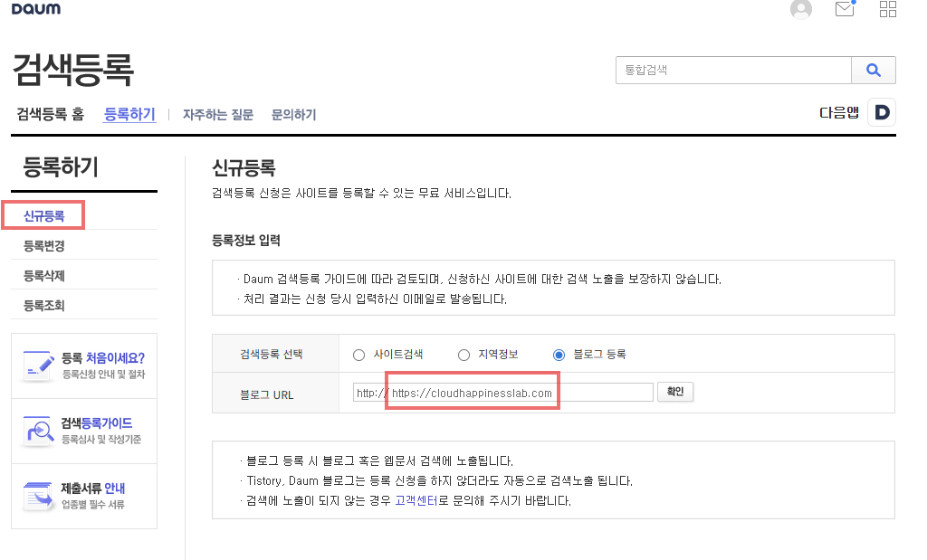Click the Daum logo
927x560 pixels.
tap(35, 9)
